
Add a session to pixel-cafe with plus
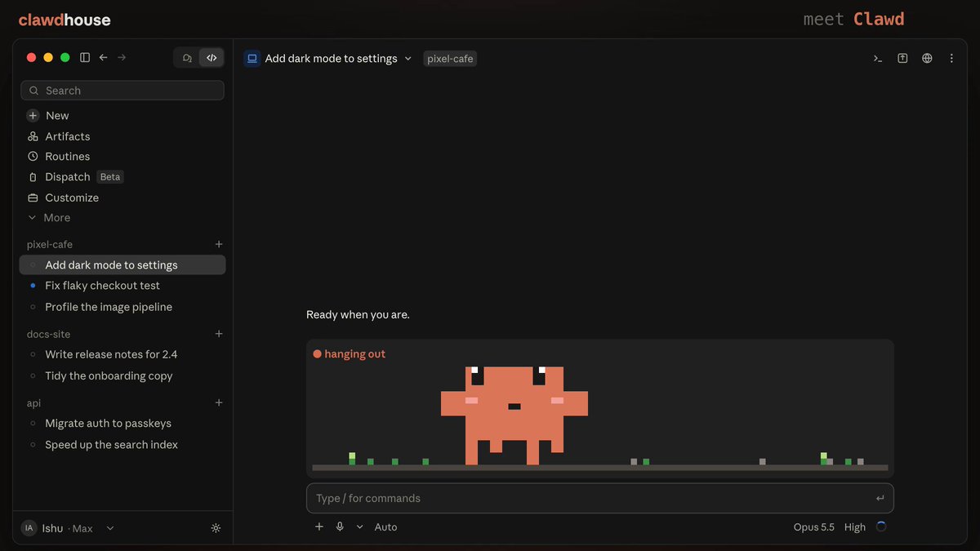pyautogui.click(x=219, y=244)
